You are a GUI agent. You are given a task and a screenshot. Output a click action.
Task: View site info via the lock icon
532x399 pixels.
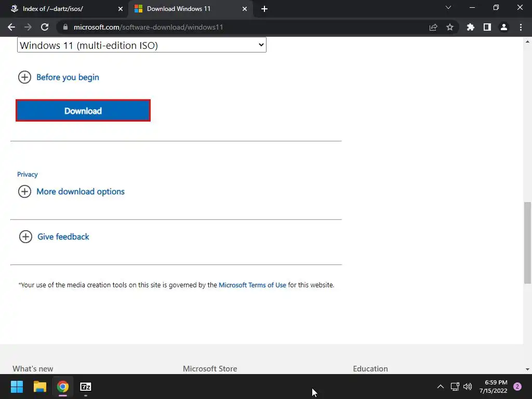click(65, 27)
